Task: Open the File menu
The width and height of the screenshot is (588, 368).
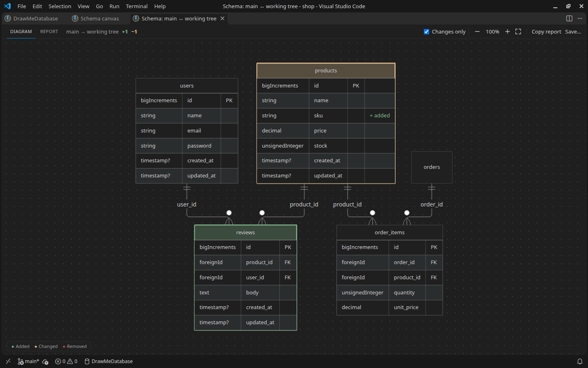Action: click(x=22, y=6)
